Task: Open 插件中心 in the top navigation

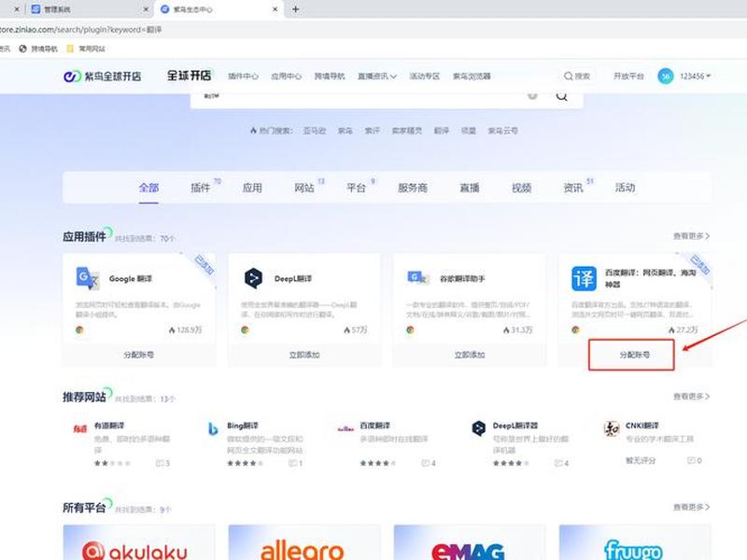Action: (243, 77)
